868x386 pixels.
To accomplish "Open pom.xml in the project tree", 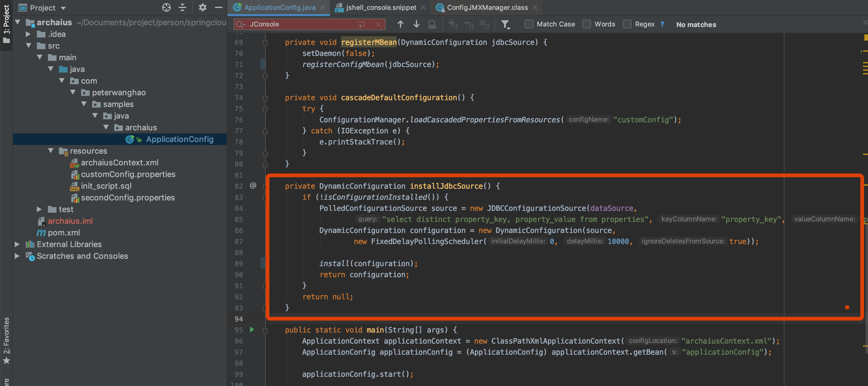I will (x=64, y=233).
